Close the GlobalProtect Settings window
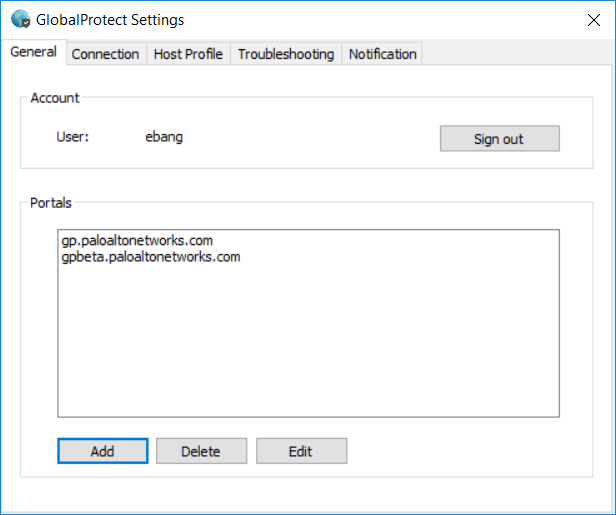616x515 pixels. pos(594,20)
